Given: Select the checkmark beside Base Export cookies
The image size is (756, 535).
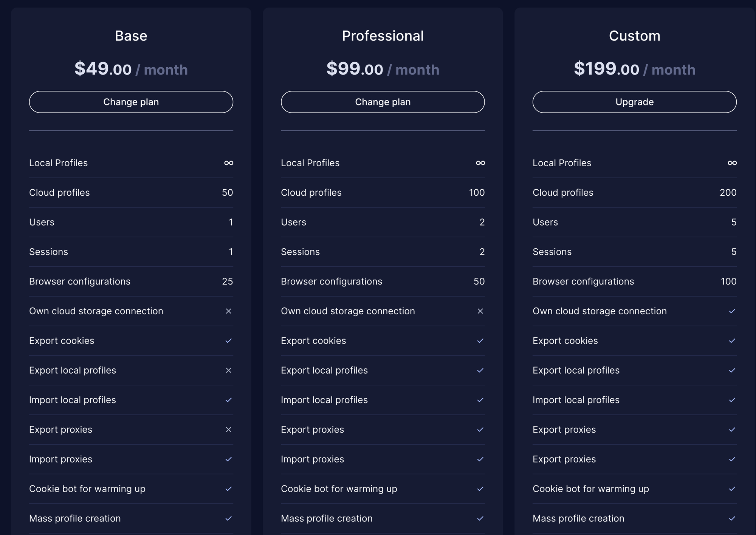Looking at the screenshot, I should [x=228, y=341].
